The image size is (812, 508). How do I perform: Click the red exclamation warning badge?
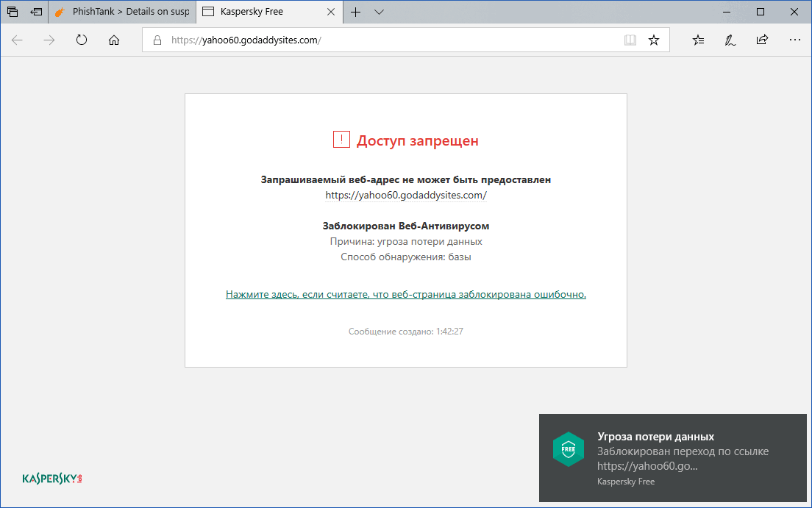click(x=341, y=139)
